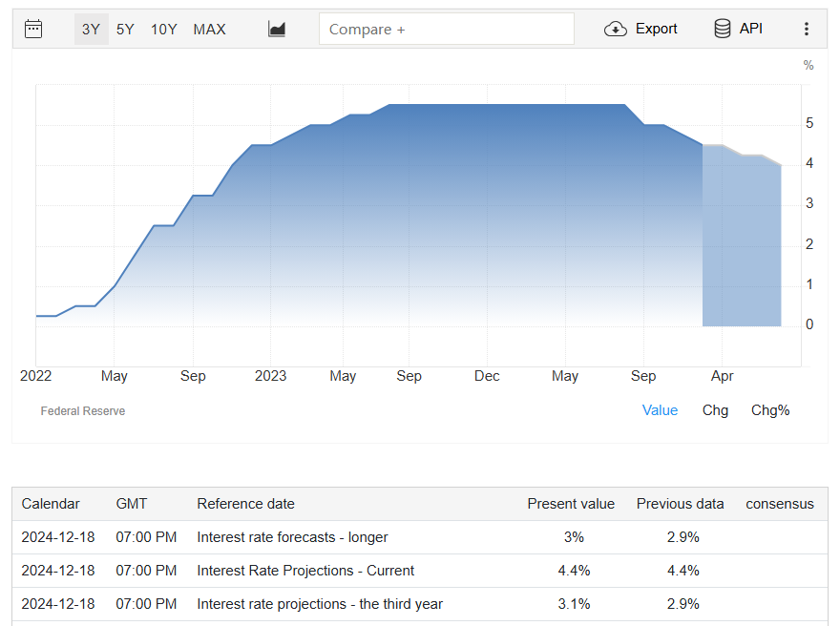Change chart type via area chart icon
The width and height of the screenshot is (840, 626).
point(277,29)
